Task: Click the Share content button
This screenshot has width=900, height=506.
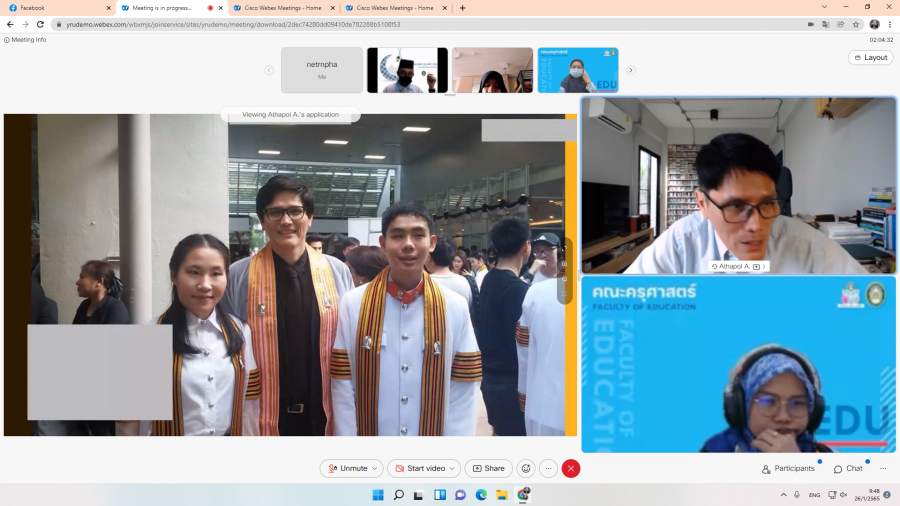Action: [x=488, y=468]
